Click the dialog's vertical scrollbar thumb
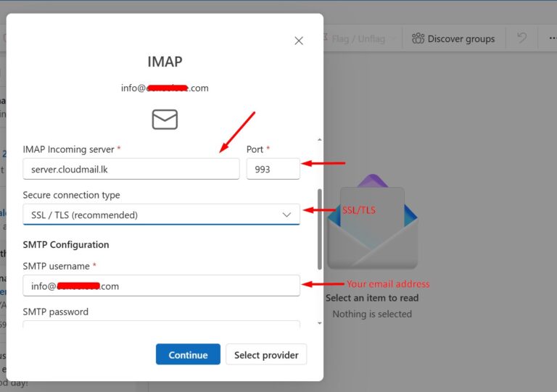The image size is (557, 392). coord(319,228)
